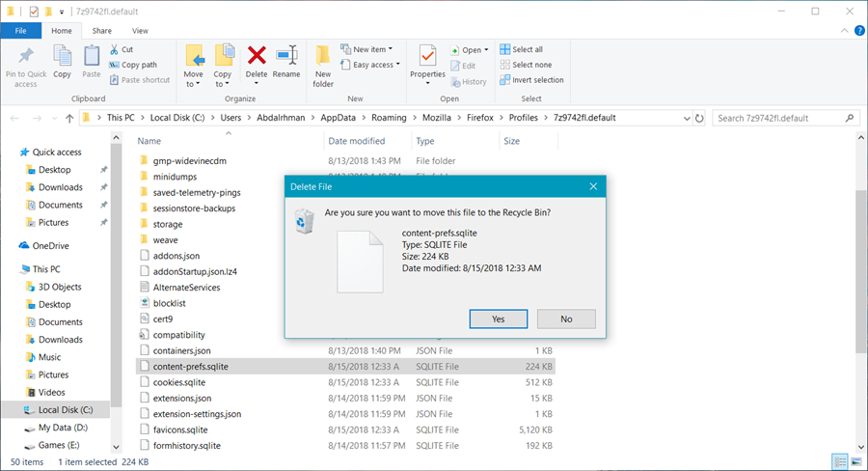Click Paste shortcut in ribbon
The width and height of the screenshot is (868, 471).
[140, 80]
